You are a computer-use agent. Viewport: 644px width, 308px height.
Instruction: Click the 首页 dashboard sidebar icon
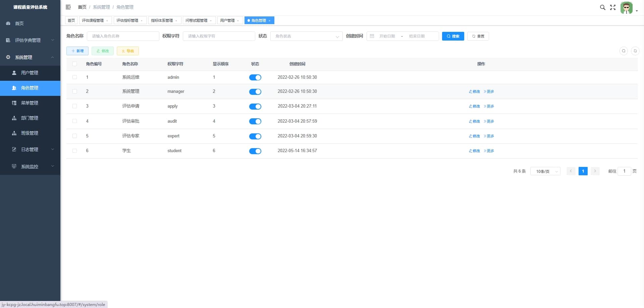click(x=8, y=23)
